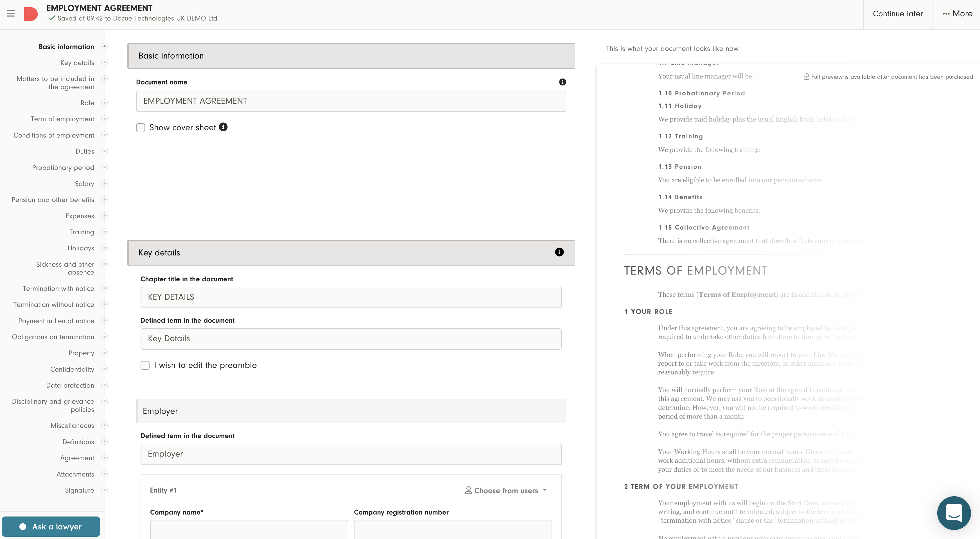Click the saved checkmark indicator
The width and height of the screenshot is (980, 539).
tap(51, 18)
